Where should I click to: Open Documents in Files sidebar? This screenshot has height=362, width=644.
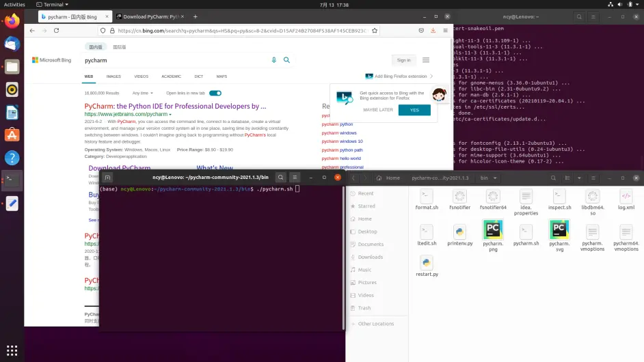(371, 245)
